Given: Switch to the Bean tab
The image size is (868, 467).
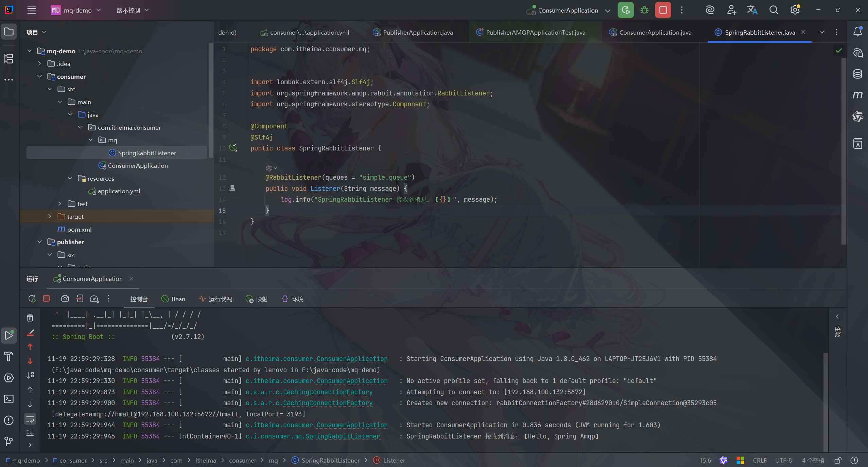Looking at the screenshot, I should tap(174, 299).
